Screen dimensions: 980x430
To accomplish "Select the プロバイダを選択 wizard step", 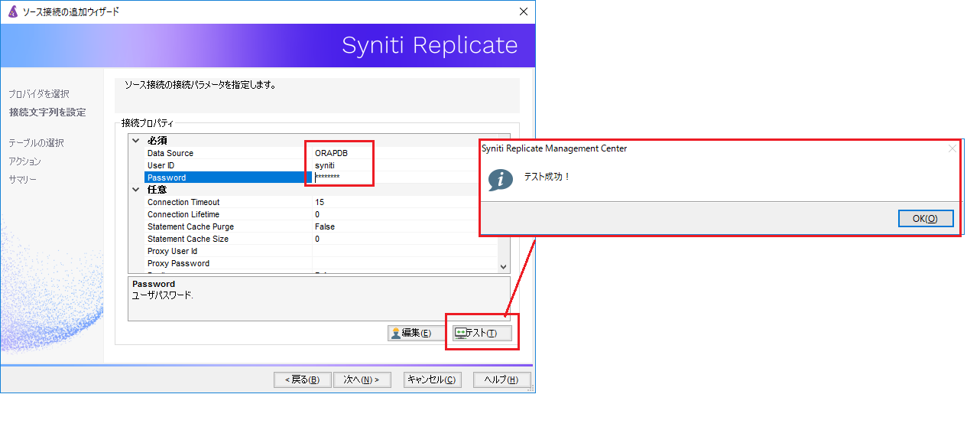I will coord(39,94).
